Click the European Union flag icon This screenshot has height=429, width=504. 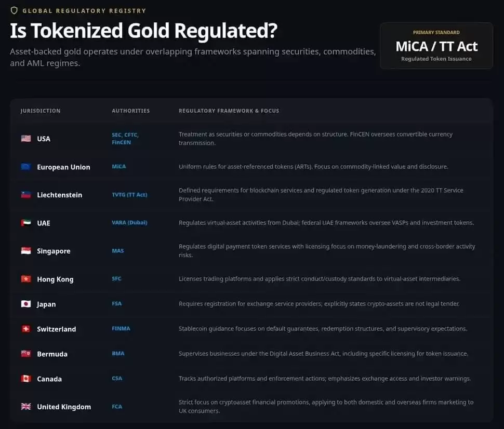[x=26, y=167]
